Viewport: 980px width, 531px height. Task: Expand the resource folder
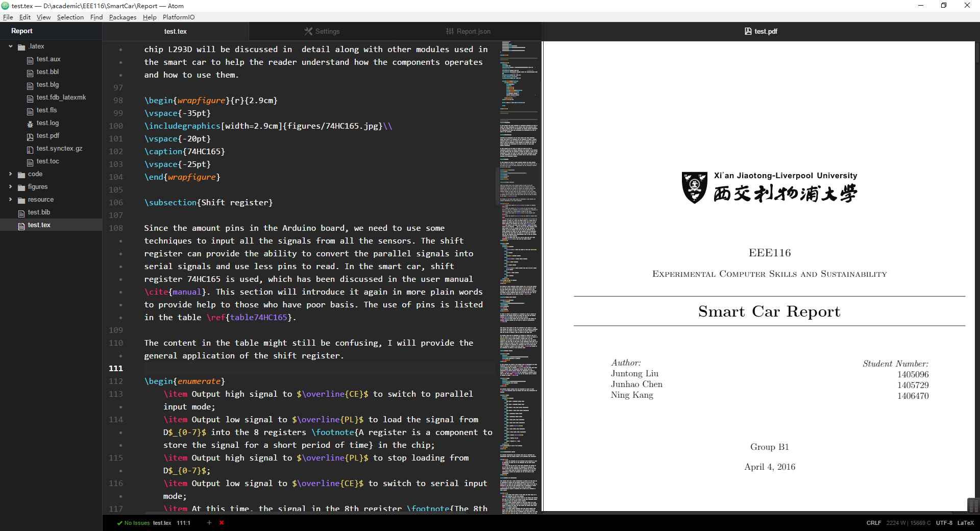click(11, 200)
